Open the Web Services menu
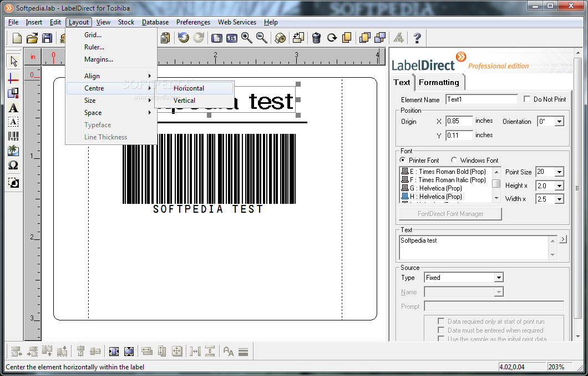 tap(237, 22)
